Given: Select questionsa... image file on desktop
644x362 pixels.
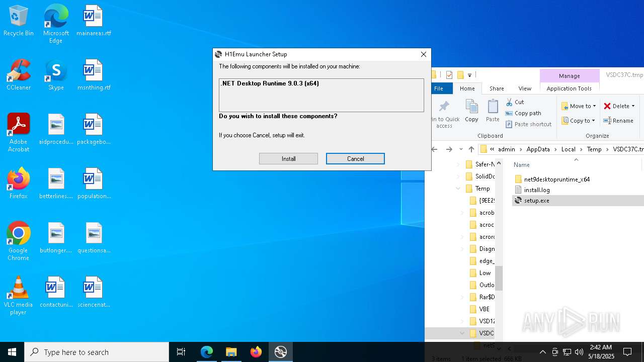Looking at the screenshot, I should coord(94,238).
